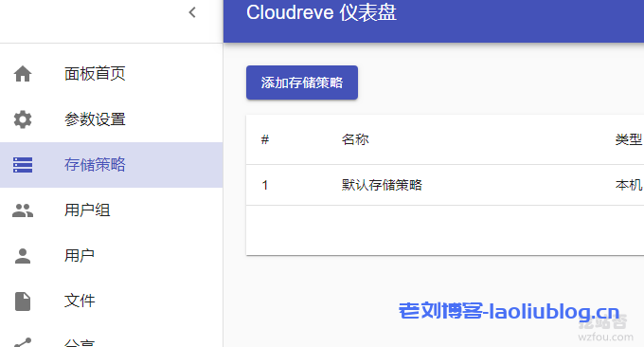Click the 类型 column header

pos(629,139)
